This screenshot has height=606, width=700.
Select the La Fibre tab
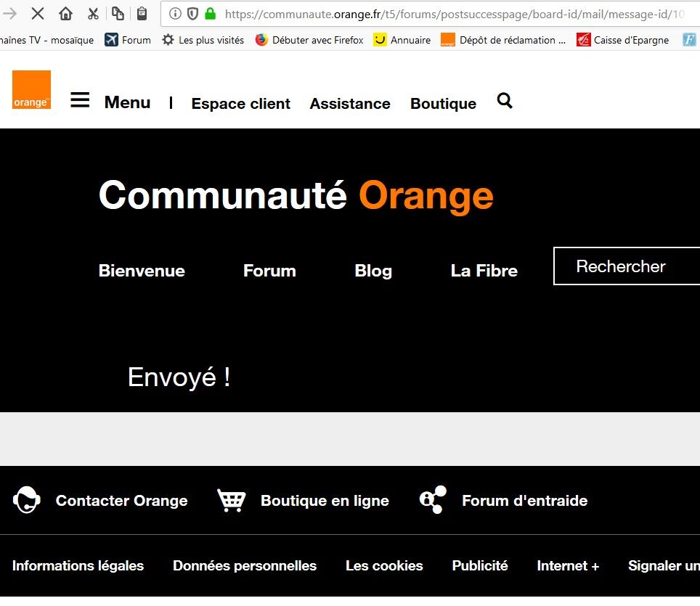[484, 271]
